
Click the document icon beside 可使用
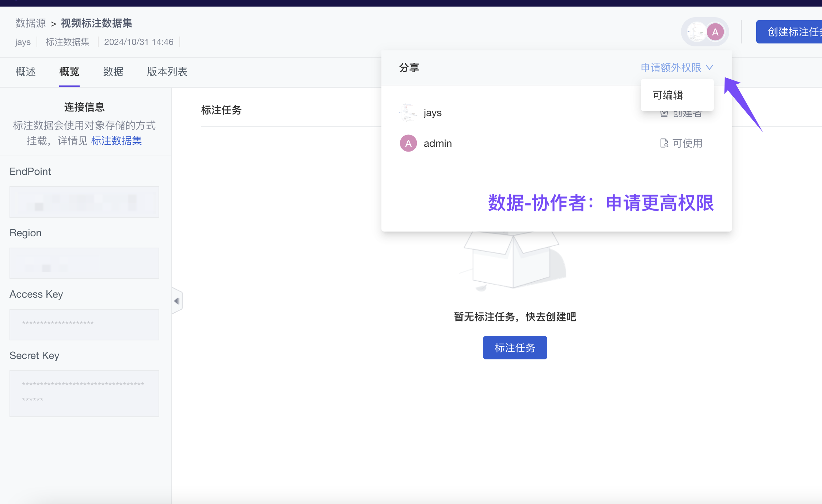[664, 143]
